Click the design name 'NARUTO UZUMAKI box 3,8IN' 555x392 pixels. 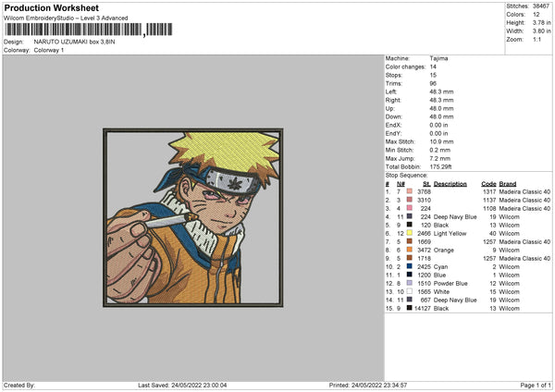[x=74, y=42]
